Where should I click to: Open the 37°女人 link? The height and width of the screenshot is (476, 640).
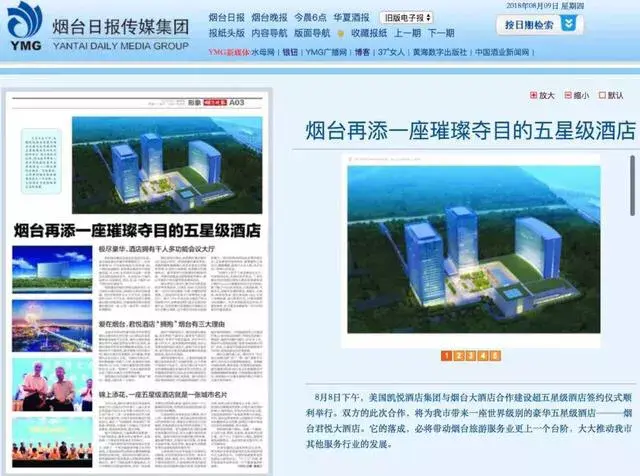(x=391, y=52)
